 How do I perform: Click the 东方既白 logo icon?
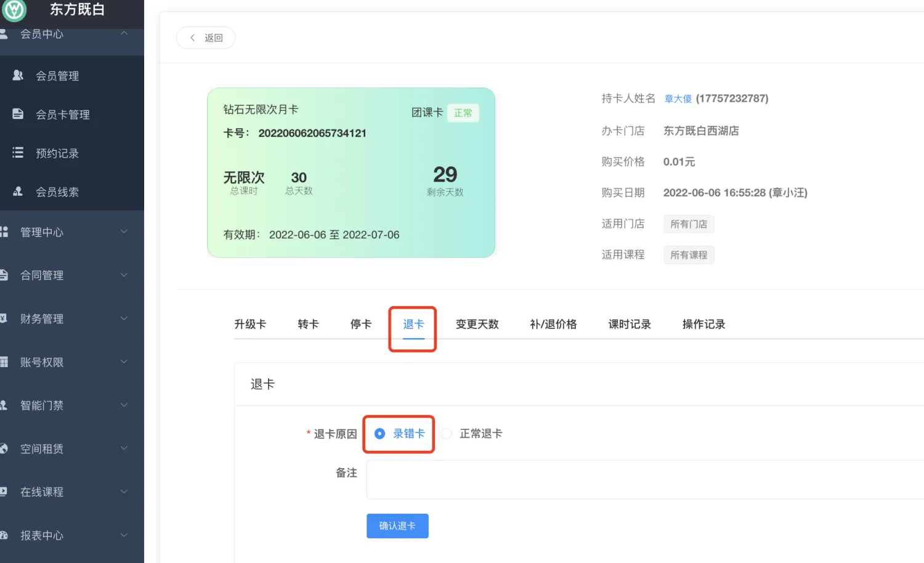point(14,10)
